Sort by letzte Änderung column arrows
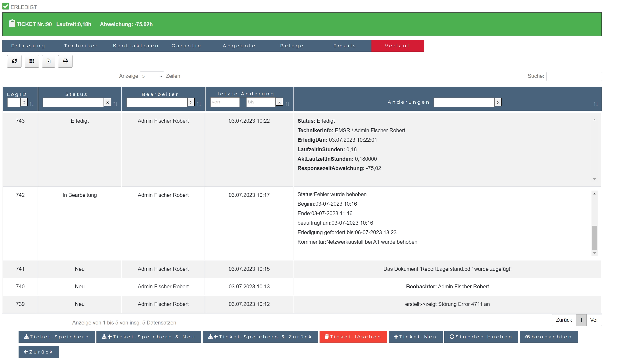 (x=287, y=104)
